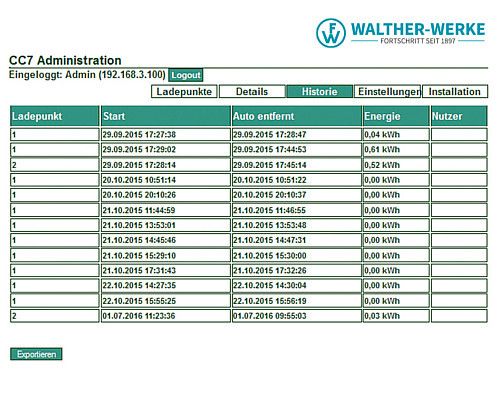Click the Walther-Werke FW logo icon
This screenshot has width=500, height=399.
click(331, 33)
